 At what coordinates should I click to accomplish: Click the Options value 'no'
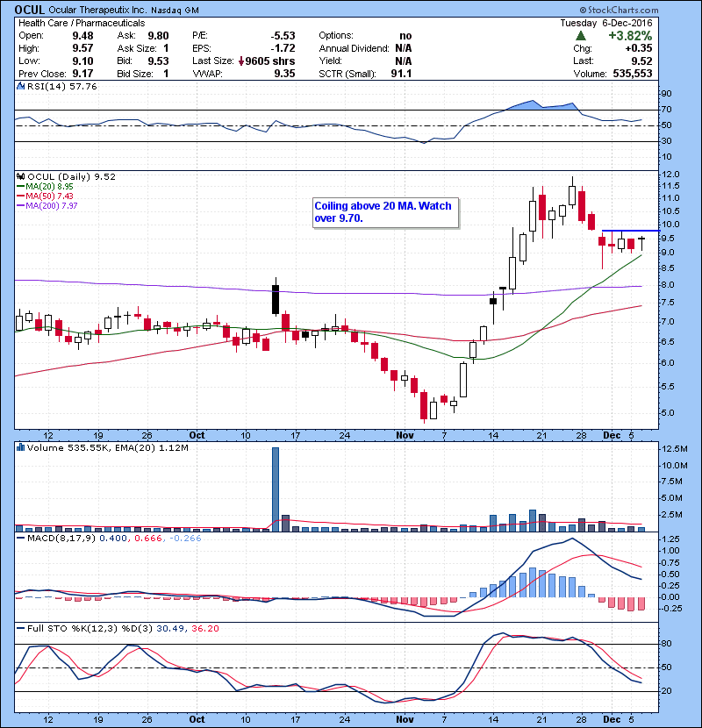pyautogui.click(x=405, y=36)
